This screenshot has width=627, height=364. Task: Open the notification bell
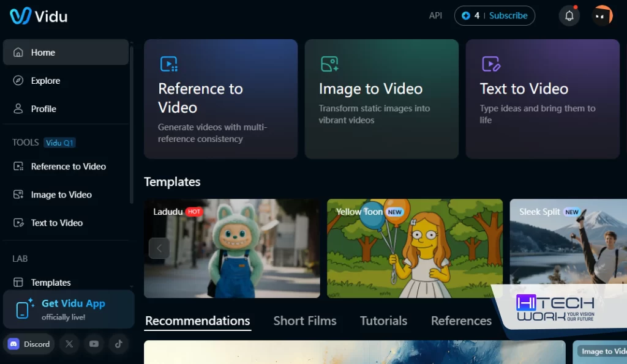(569, 15)
